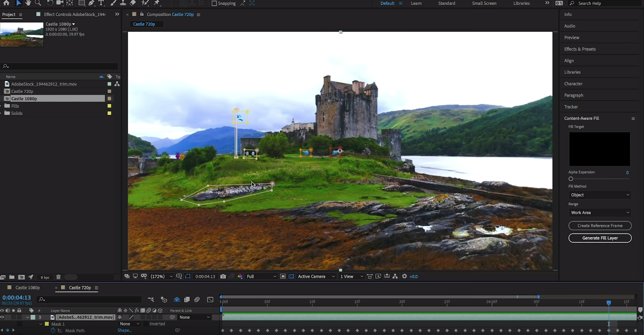
Task: Pick the Clone Stamp tool
Action: [123, 3]
